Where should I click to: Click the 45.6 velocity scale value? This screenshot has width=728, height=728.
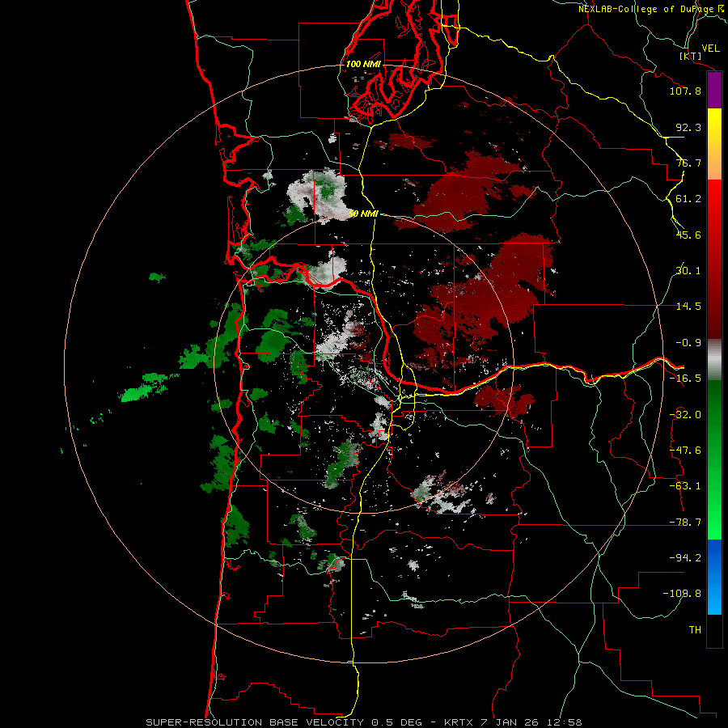688,235
